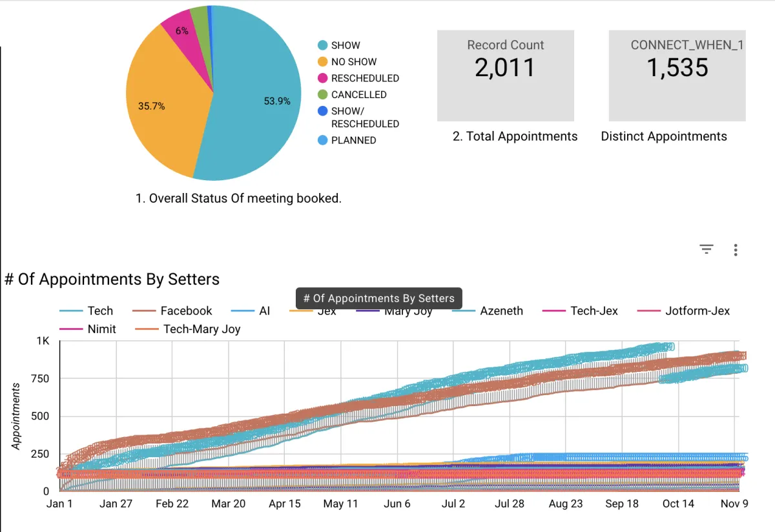Select the PLANNED legend item

tap(347, 140)
